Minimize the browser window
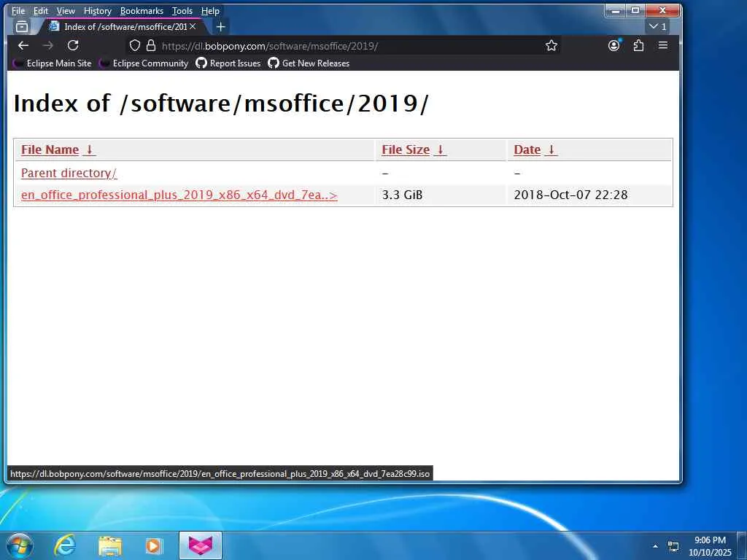 [616, 10]
